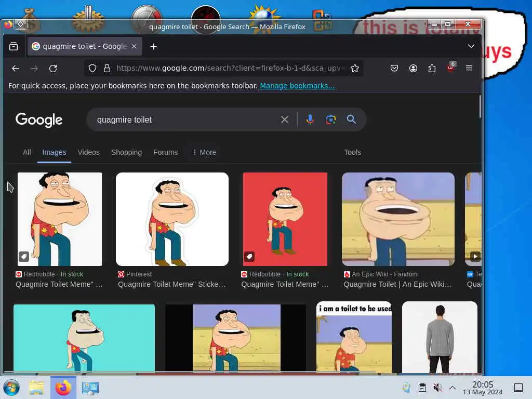Viewport: 532px width, 399px height.
Task: Switch to the All results tab
Action: (x=27, y=152)
